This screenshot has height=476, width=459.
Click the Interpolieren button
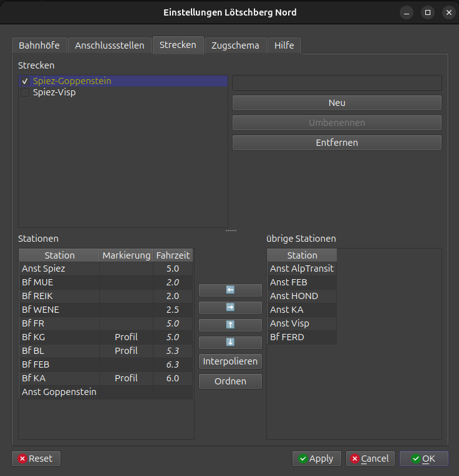pos(230,361)
